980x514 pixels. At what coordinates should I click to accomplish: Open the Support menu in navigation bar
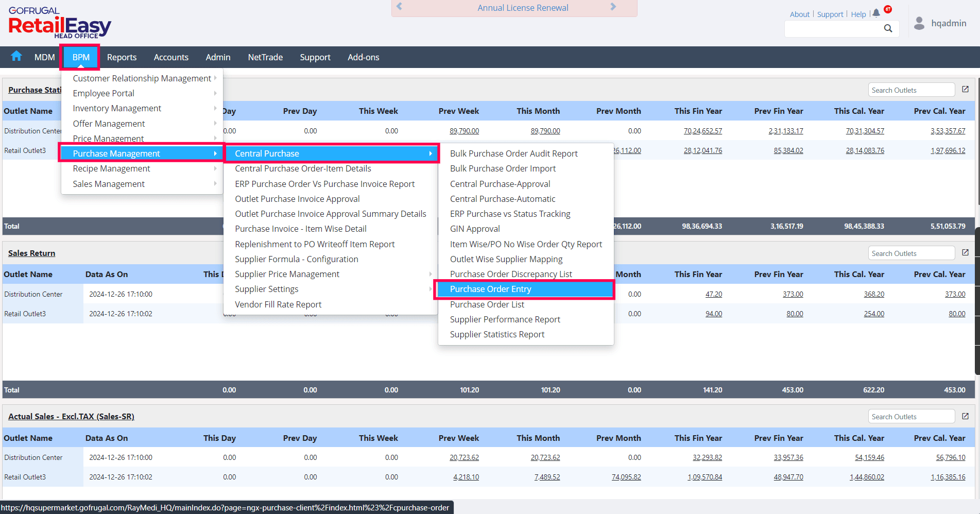pos(315,57)
